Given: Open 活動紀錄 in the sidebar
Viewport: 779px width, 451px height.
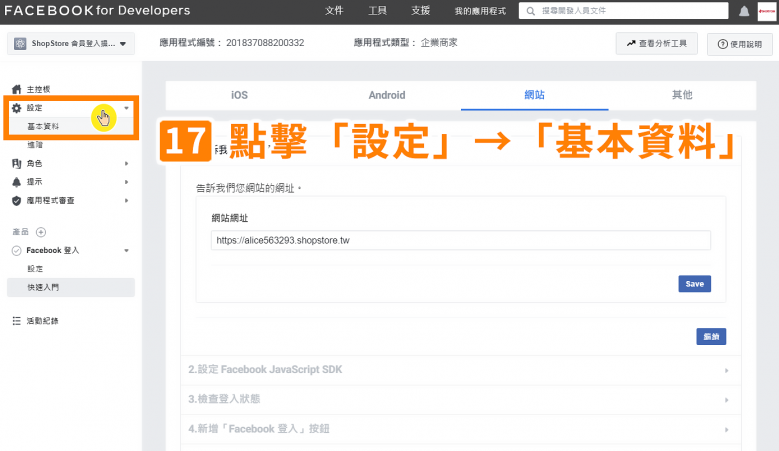Looking at the screenshot, I should click(42, 321).
